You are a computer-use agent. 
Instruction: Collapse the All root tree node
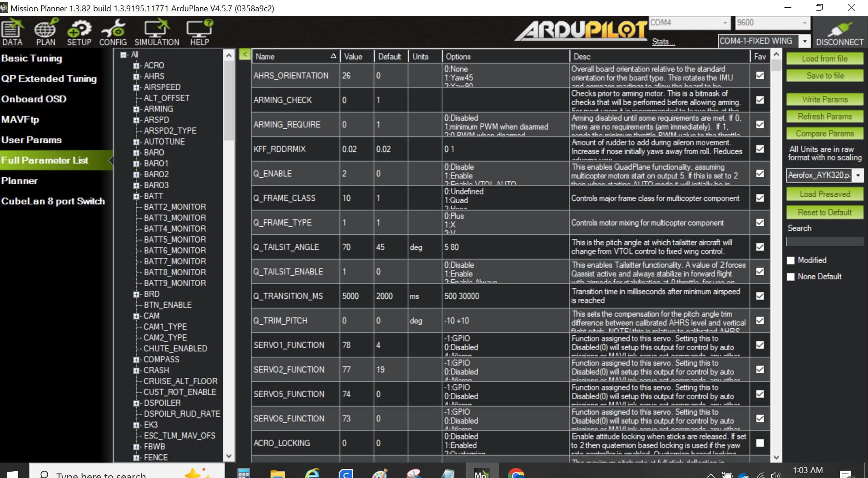click(x=123, y=54)
